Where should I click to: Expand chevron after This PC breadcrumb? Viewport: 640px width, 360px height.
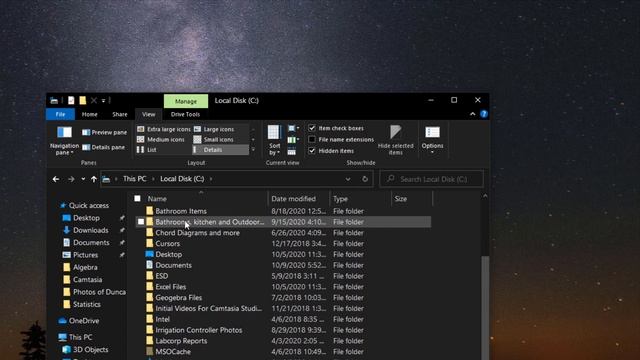tap(153, 179)
